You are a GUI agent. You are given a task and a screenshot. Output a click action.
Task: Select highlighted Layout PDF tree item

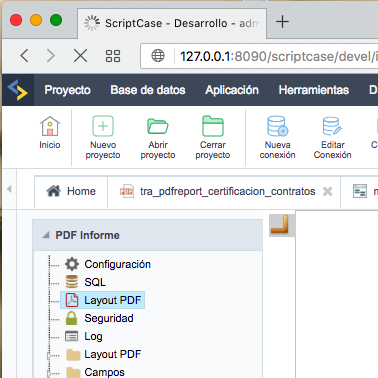[102, 300]
